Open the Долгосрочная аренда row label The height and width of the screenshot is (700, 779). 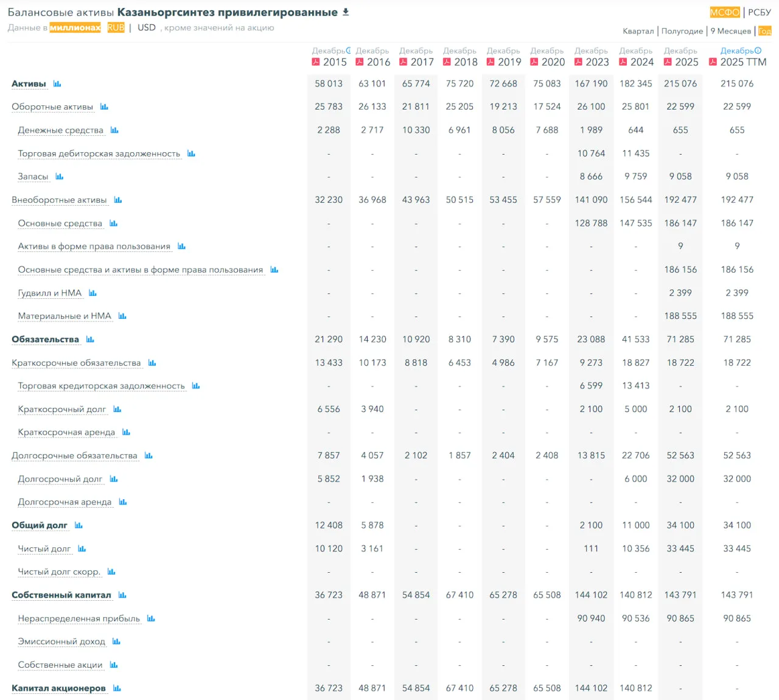click(x=65, y=502)
